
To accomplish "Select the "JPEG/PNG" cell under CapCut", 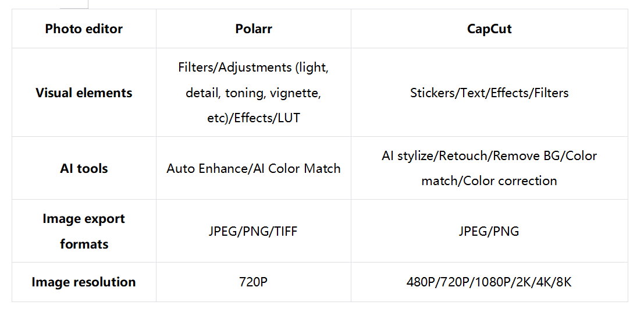I will [489, 232].
